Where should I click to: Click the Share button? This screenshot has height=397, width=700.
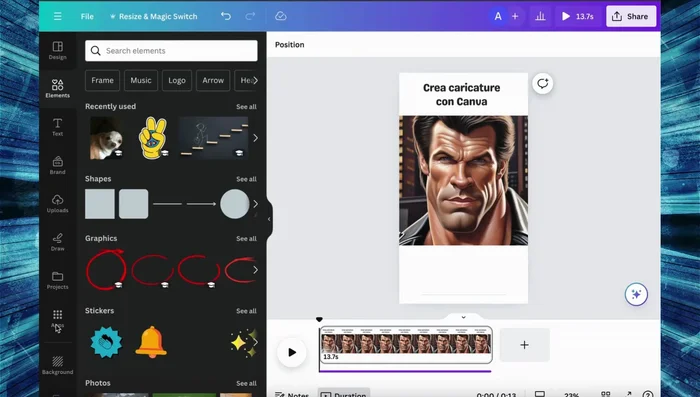[631, 17]
